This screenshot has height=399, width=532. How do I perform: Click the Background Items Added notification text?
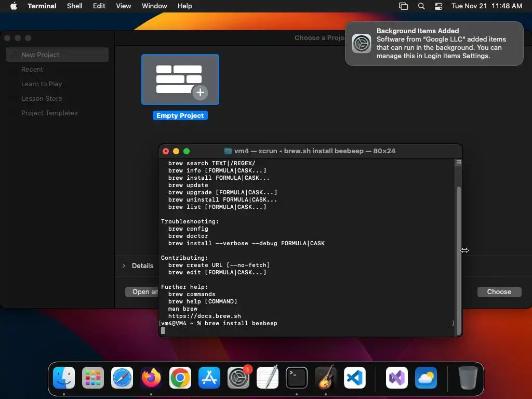tap(441, 44)
